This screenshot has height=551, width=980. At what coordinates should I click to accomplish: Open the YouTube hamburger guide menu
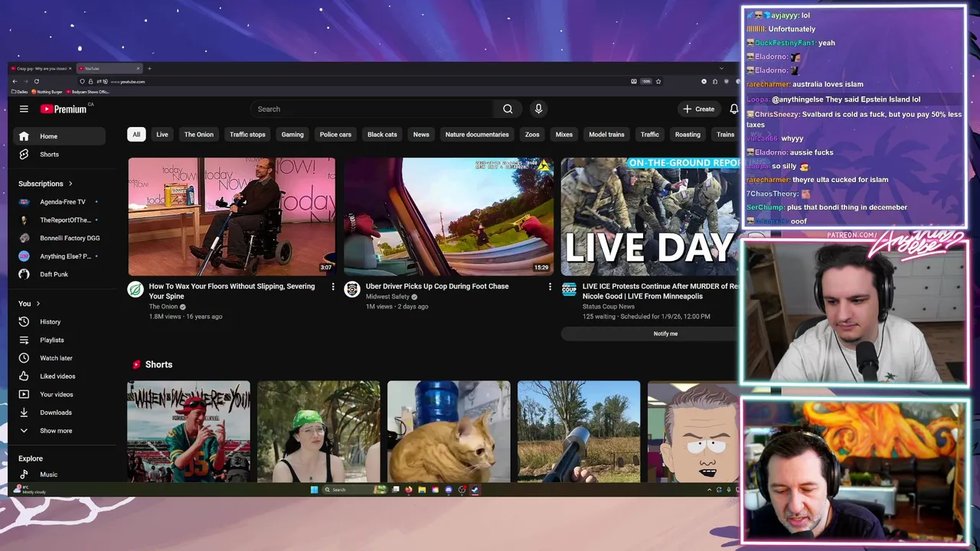24,109
